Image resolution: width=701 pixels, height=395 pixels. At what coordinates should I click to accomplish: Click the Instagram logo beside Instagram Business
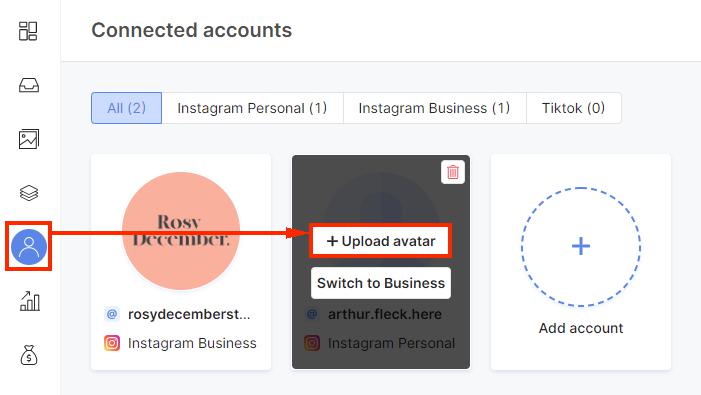(x=112, y=343)
